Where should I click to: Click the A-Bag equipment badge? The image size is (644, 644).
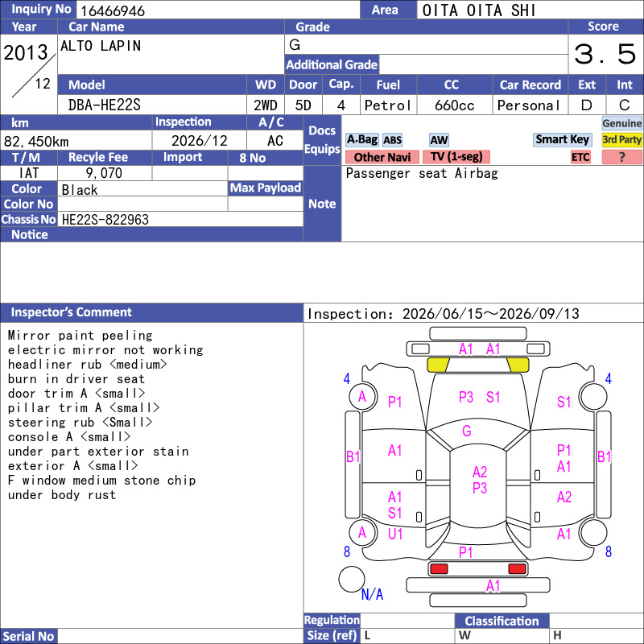point(361,139)
